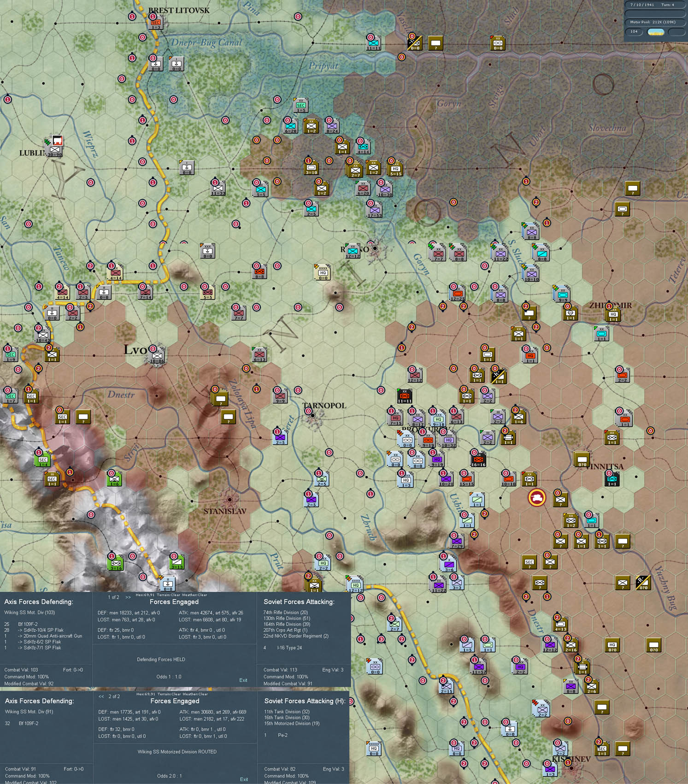Image resolution: width=688 pixels, height=784 pixels.
Task: Select the mountain unit counter labeled 3=16
Action: click(116, 564)
